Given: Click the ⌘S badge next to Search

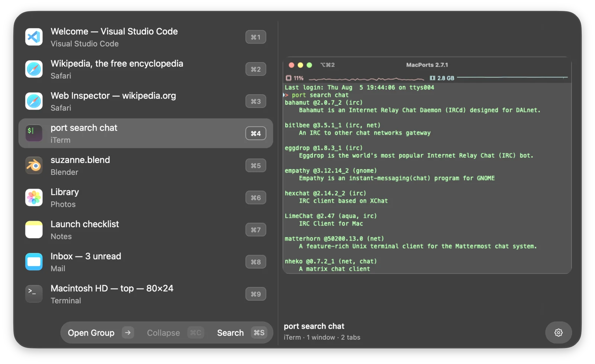Looking at the screenshot, I should pyautogui.click(x=259, y=333).
